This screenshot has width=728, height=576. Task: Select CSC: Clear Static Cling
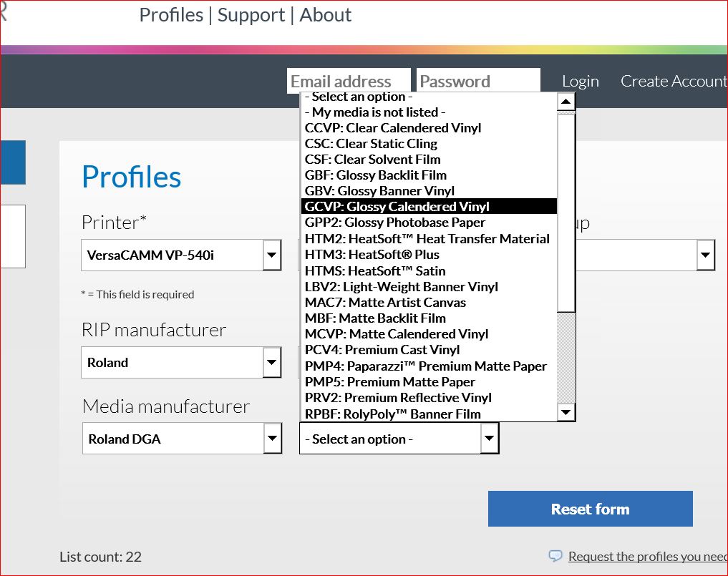[x=429, y=143]
